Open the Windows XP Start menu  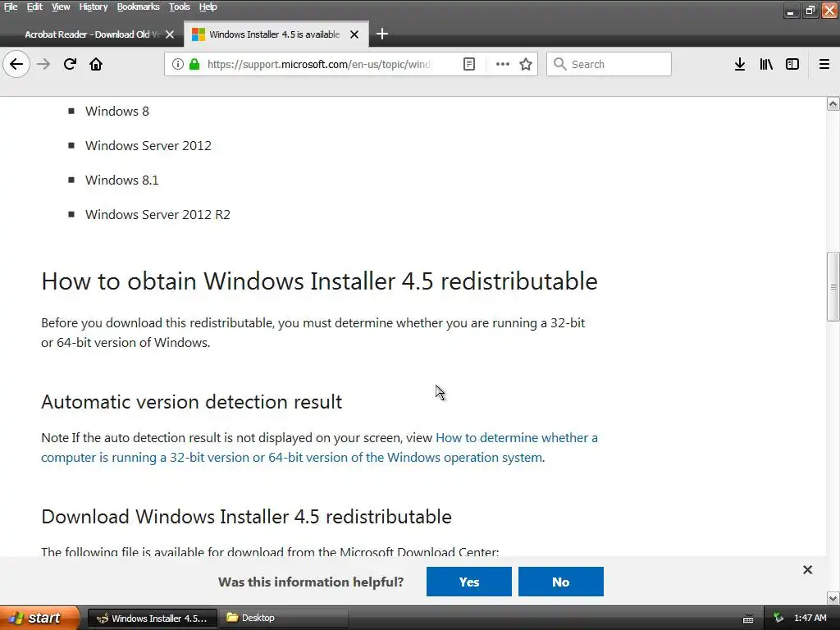(39, 618)
